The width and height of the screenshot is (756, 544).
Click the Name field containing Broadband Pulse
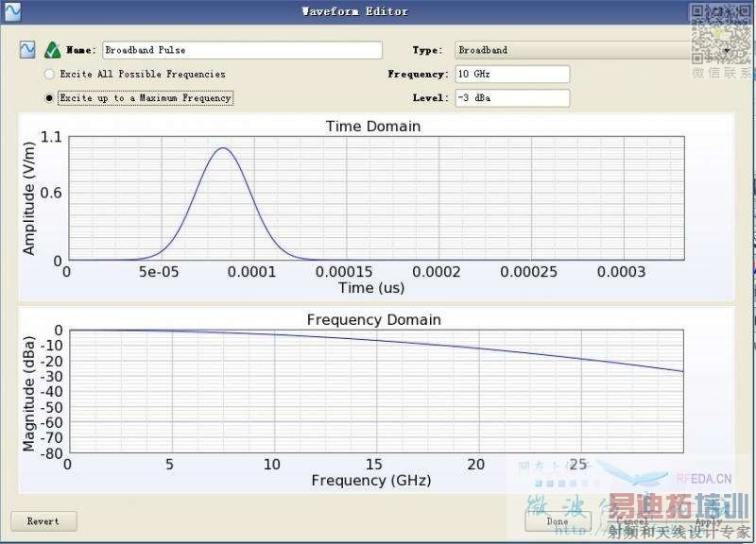pos(243,50)
